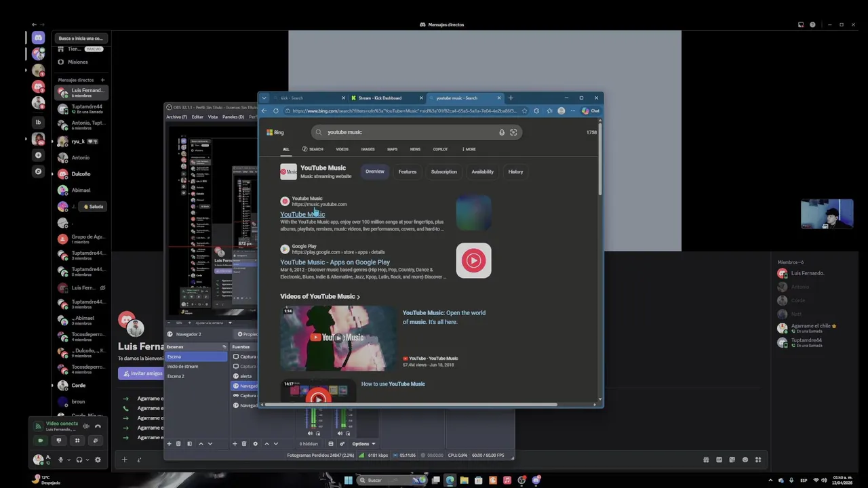Open the 'lb' server in Discord sidebar
Screen dimensions: 868x488
tap(38, 122)
